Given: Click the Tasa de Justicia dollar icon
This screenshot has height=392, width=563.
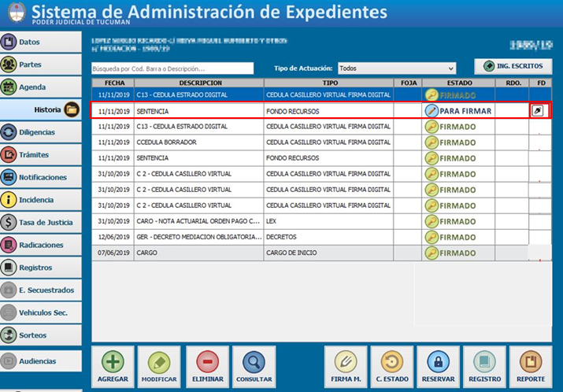Looking at the screenshot, I should point(9,223).
